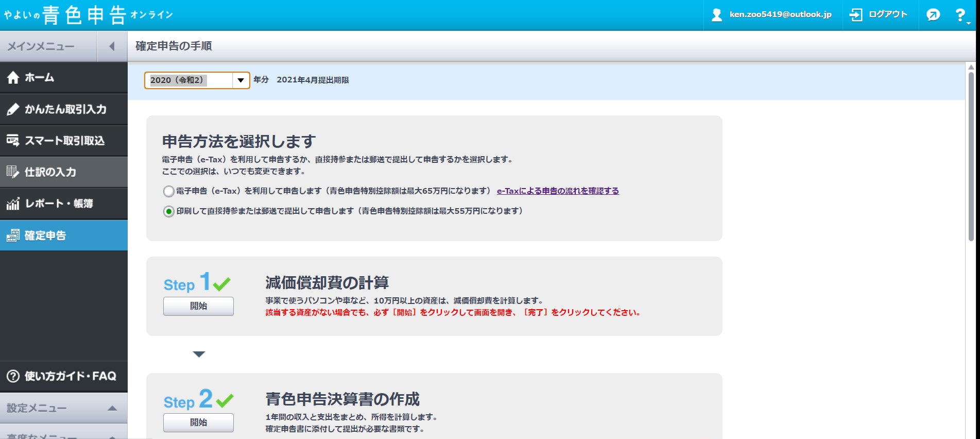
Task: Select the e-Tax electronic filing radio button
Action: coord(168,191)
